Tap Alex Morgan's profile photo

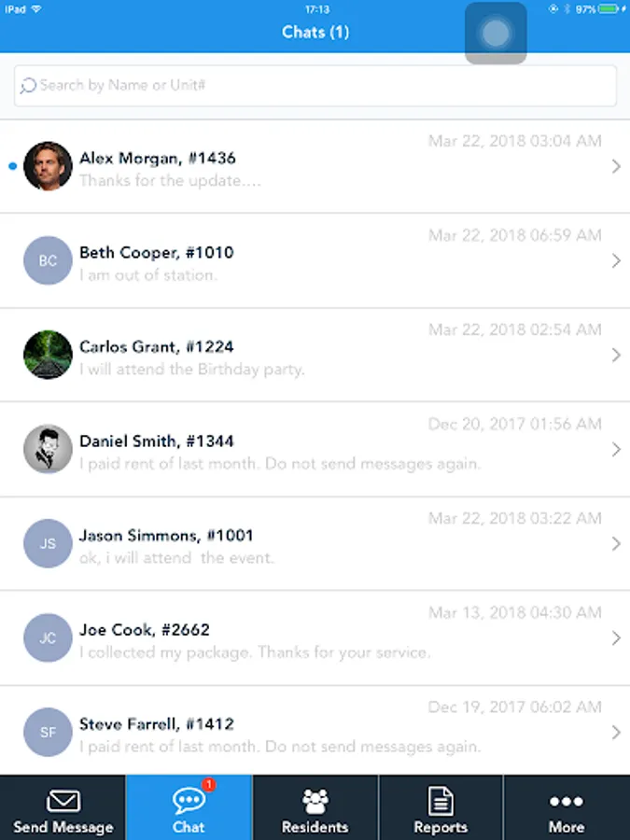48,166
